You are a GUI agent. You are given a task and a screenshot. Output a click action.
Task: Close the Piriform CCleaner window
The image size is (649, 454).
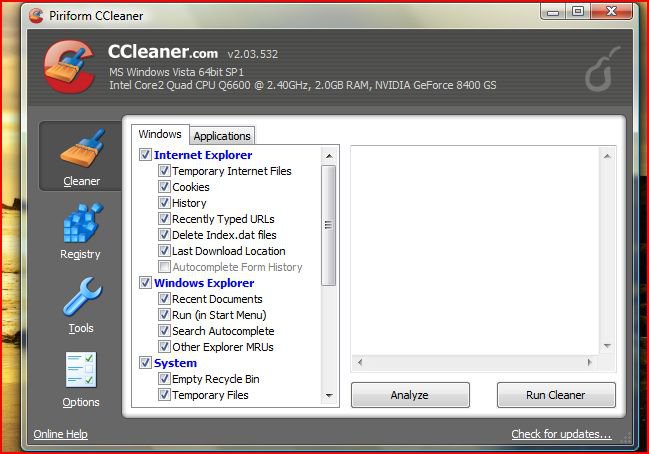coord(611,12)
